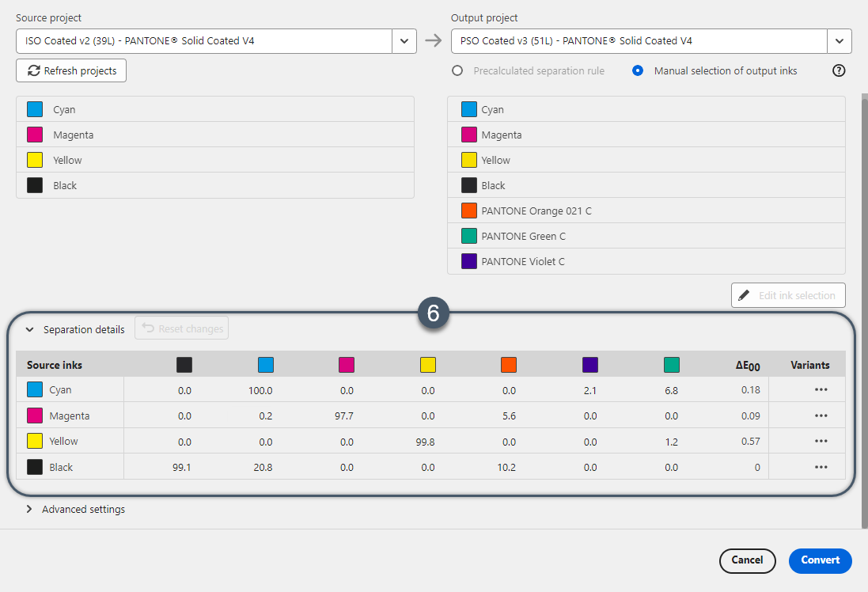Select Manual selection of output inks

[638, 70]
